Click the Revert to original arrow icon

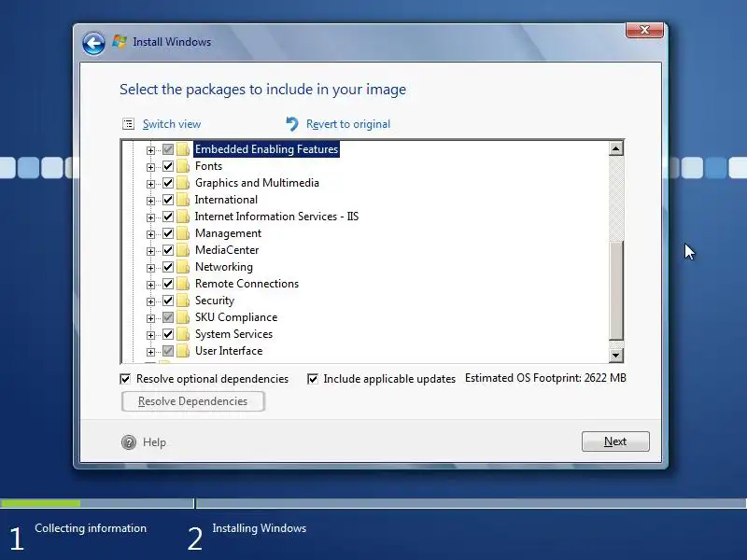tap(292, 124)
